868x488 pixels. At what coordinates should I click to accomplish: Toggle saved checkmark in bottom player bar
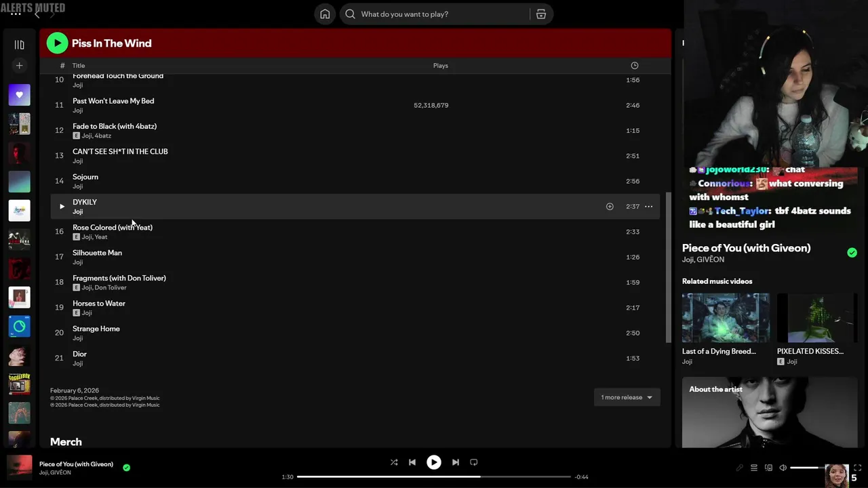(126, 468)
